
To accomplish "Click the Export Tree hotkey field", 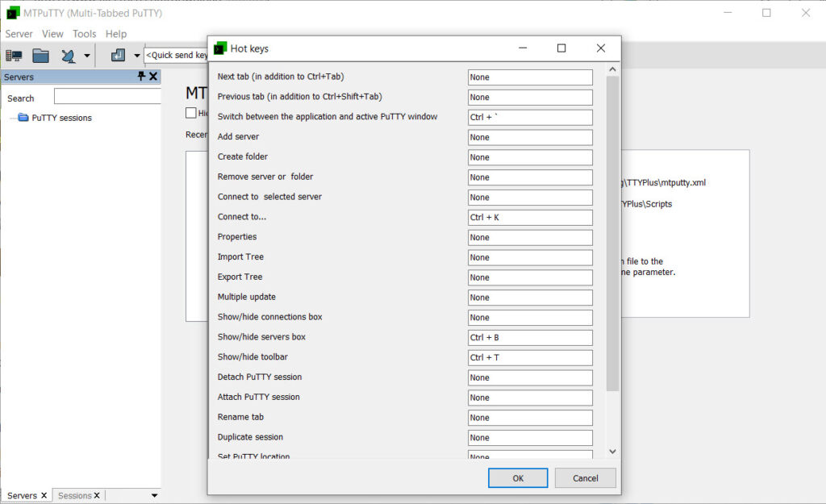I will [x=530, y=277].
